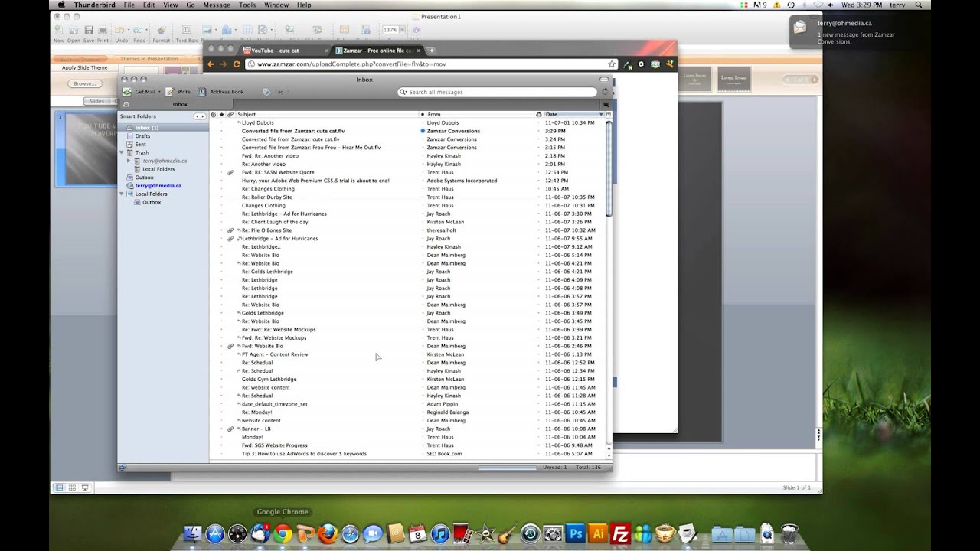Open Spotlight search in menu bar

click(x=919, y=5)
